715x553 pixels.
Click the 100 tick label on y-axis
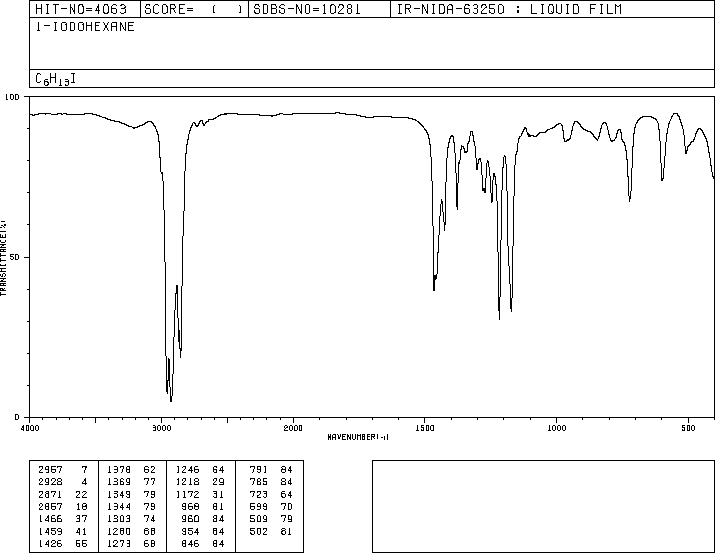[x=12, y=97]
